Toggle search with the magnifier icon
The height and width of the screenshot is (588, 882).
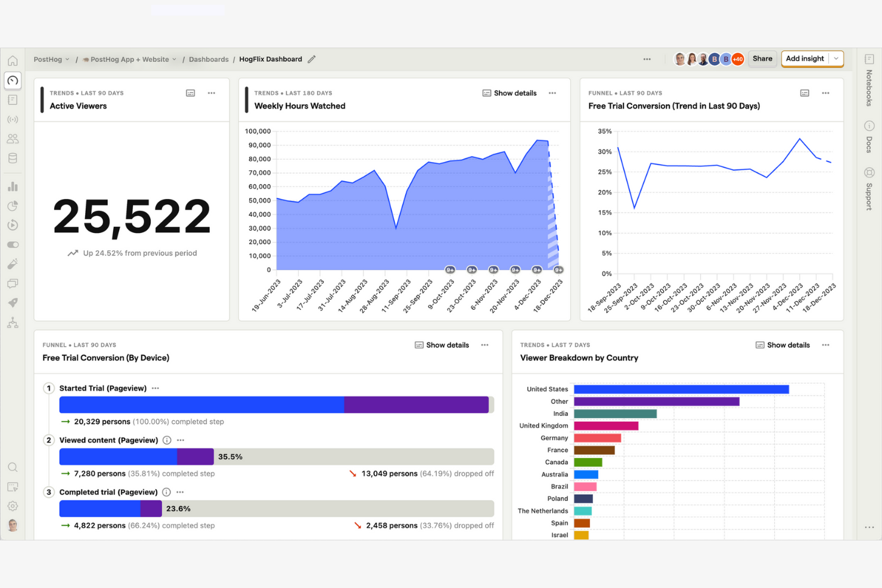coord(13,467)
